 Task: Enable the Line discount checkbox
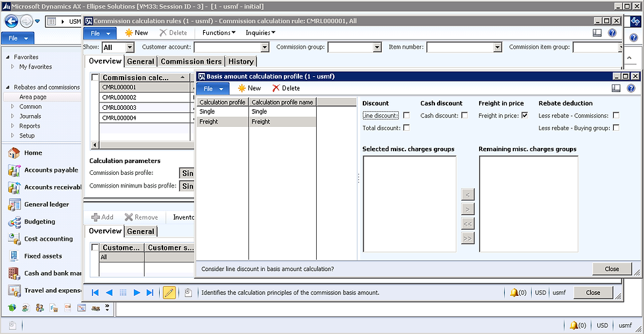pyautogui.click(x=406, y=116)
